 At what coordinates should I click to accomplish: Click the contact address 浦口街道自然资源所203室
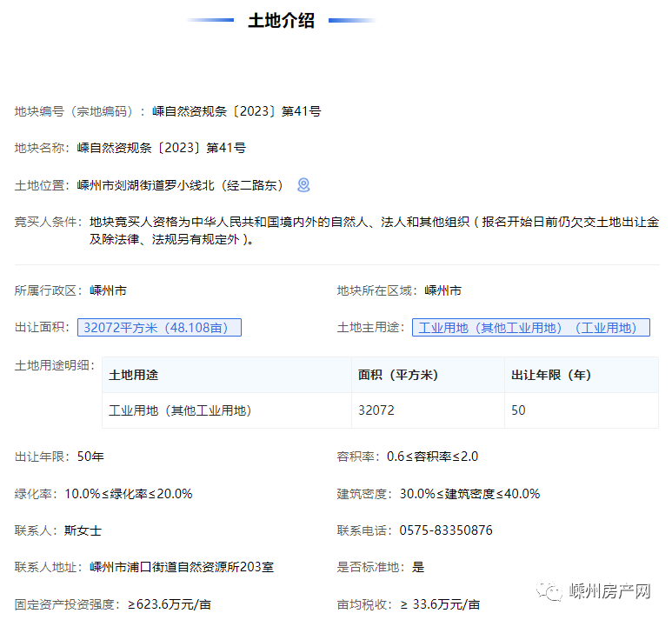pos(182,567)
